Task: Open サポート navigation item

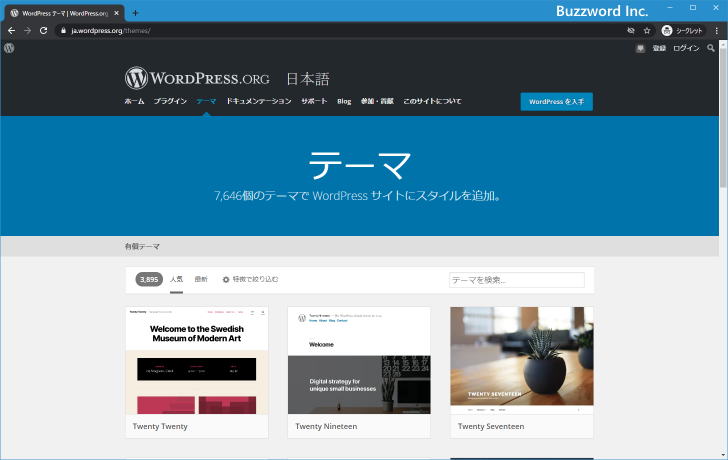Action: (314, 101)
